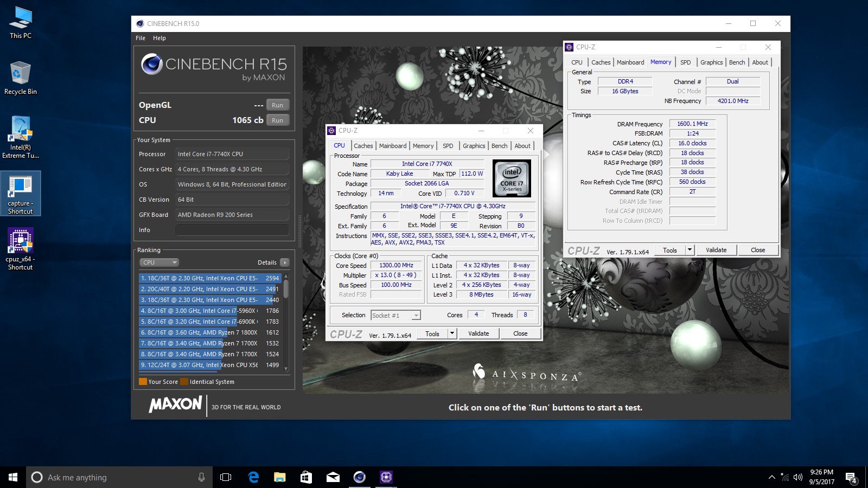Open Task View from taskbar
The height and width of the screenshot is (488, 868).
[x=226, y=477]
